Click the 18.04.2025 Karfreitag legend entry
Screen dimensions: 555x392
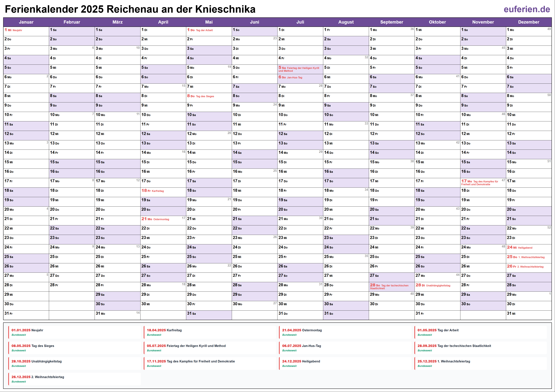click(210, 332)
